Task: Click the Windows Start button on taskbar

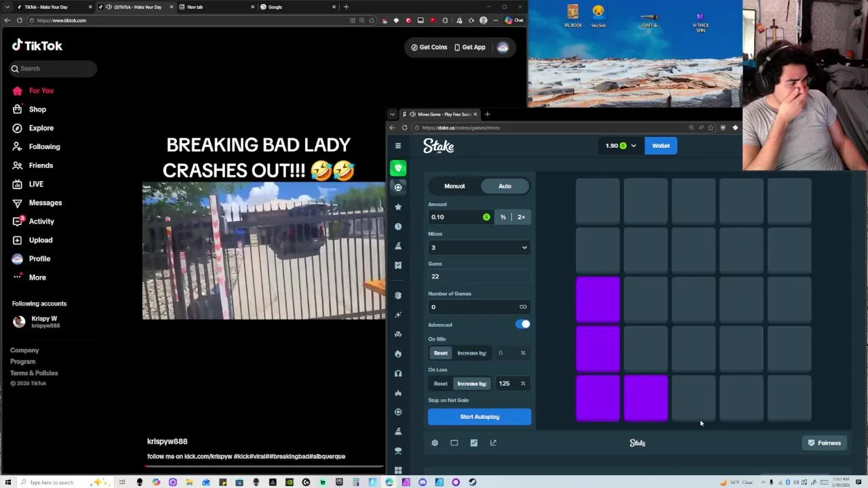Action: [x=7, y=482]
